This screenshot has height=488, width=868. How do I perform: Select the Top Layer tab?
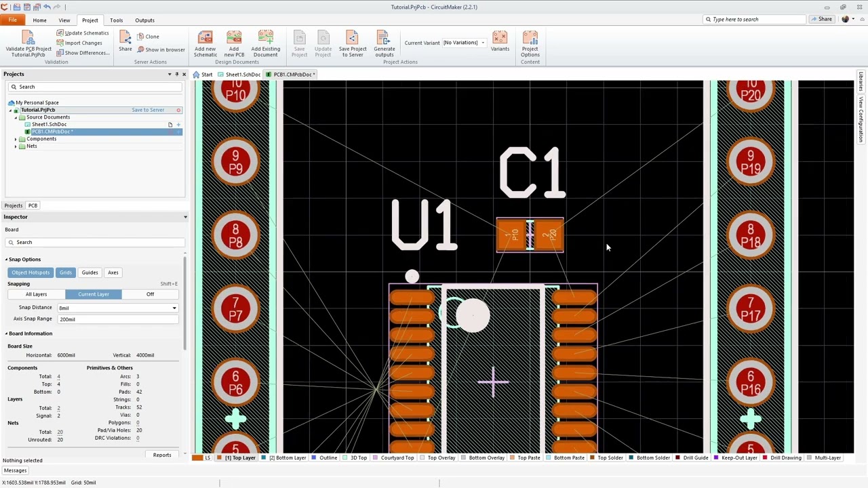point(237,458)
